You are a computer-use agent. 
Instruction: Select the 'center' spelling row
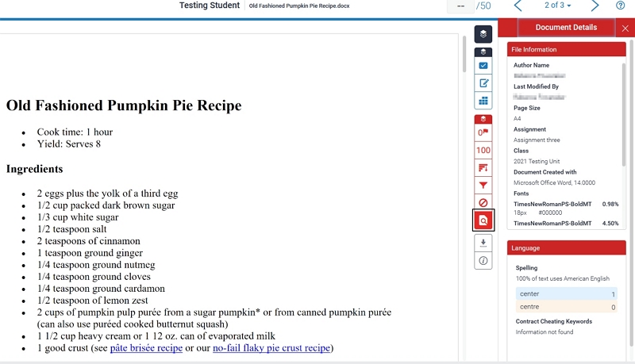pyautogui.click(x=567, y=293)
